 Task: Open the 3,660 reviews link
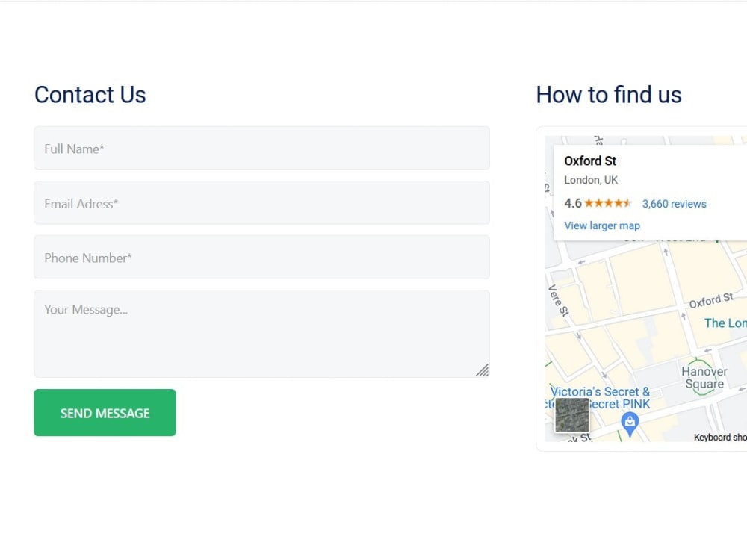click(674, 204)
